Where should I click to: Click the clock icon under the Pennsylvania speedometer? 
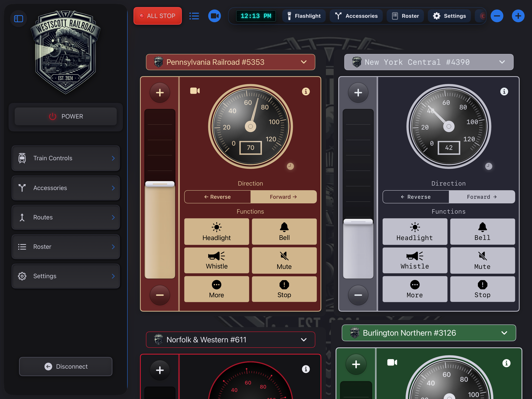290,166
